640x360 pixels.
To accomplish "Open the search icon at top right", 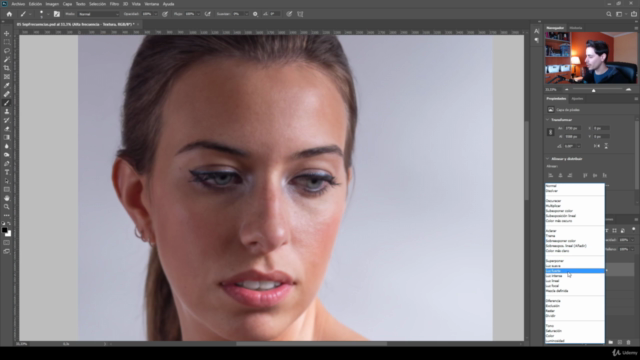I will [x=609, y=14].
